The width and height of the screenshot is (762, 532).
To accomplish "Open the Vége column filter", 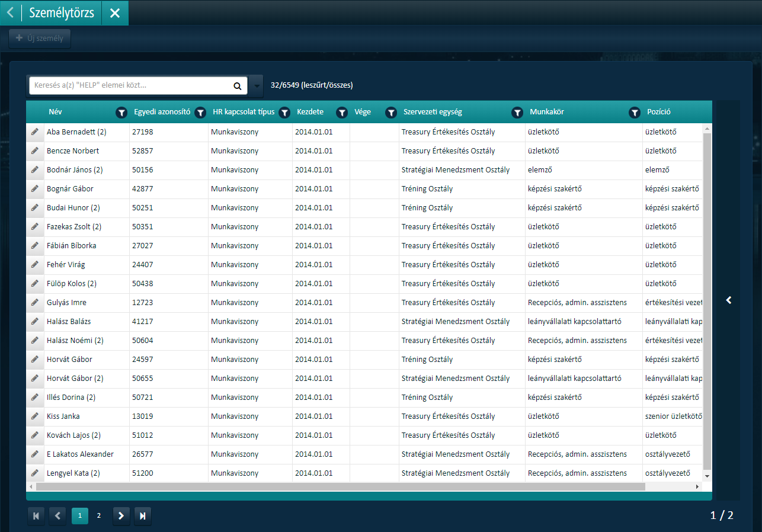I will [391, 112].
